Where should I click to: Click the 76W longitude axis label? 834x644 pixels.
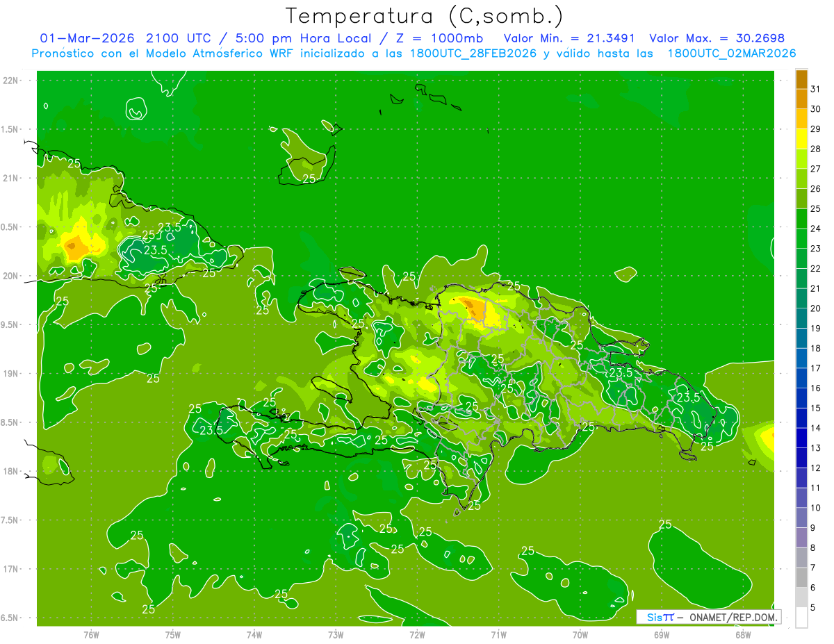91,634
